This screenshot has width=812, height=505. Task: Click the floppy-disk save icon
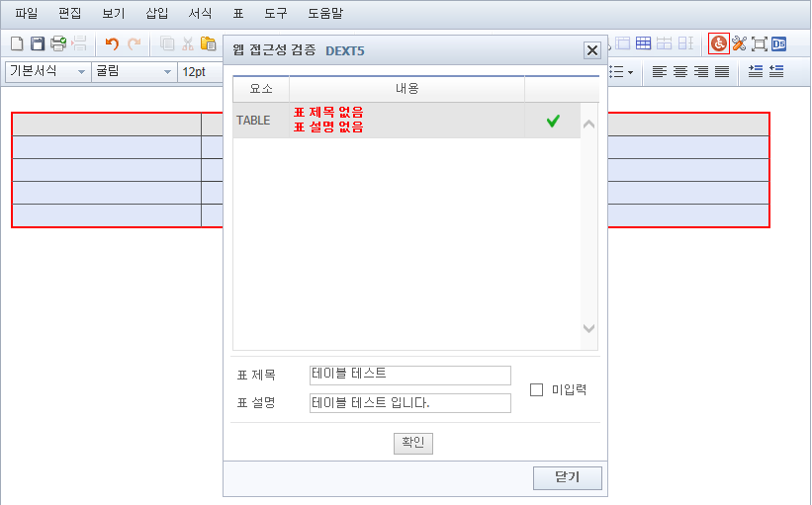tap(38, 43)
